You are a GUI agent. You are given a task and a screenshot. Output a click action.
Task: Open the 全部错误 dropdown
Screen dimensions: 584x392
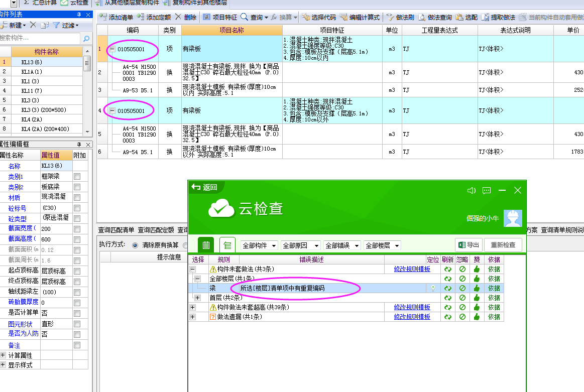342,245
